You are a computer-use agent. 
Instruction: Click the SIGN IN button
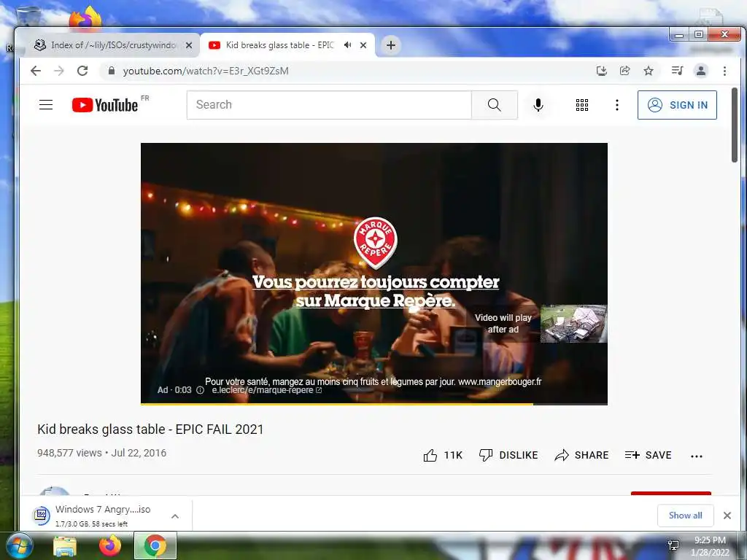[677, 105]
